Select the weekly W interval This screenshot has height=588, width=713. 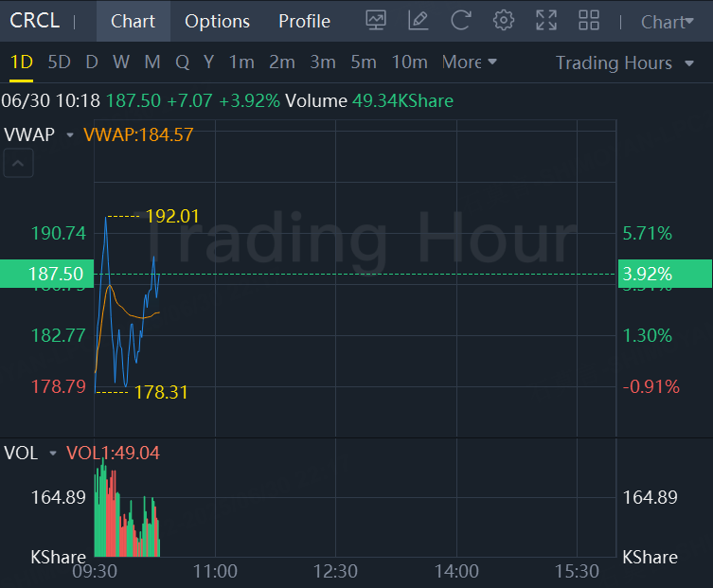click(121, 62)
